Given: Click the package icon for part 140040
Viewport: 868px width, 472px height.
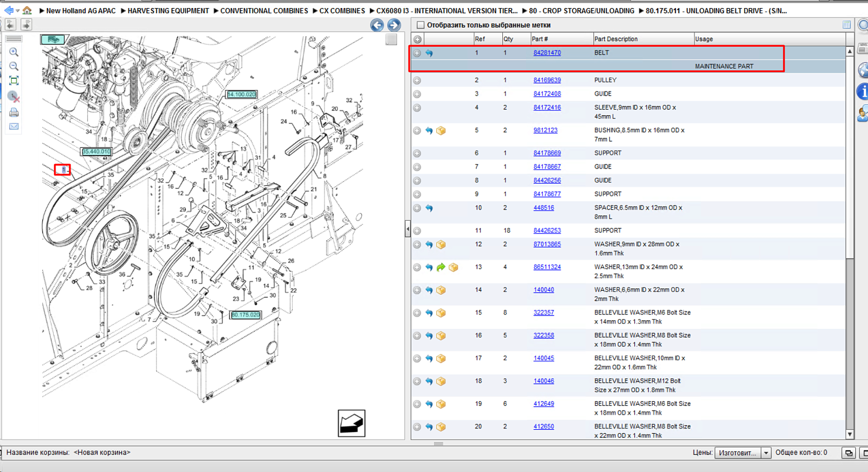Looking at the screenshot, I should 441,290.
